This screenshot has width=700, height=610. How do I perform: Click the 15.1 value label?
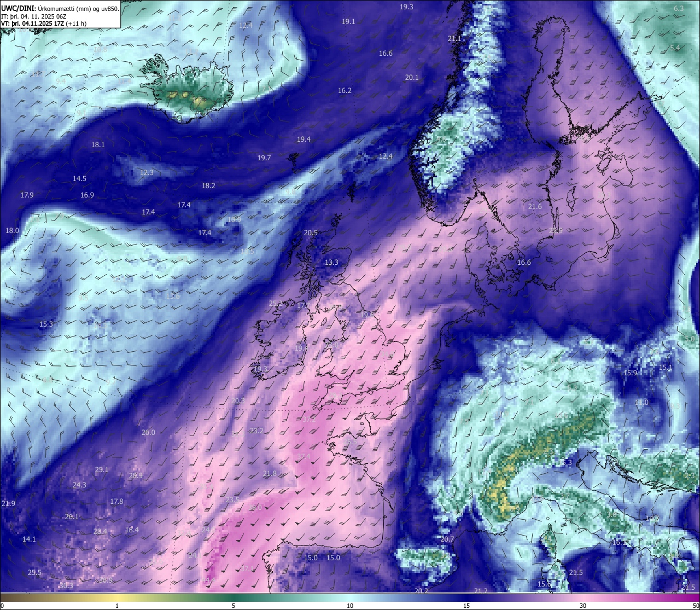click(x=666, y=367)
